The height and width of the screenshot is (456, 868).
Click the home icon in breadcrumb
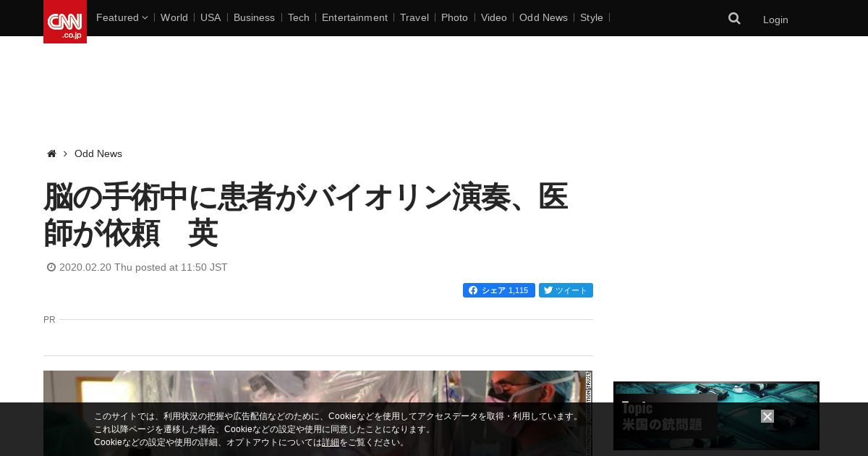pyautogui.click(x=51, y=153)
